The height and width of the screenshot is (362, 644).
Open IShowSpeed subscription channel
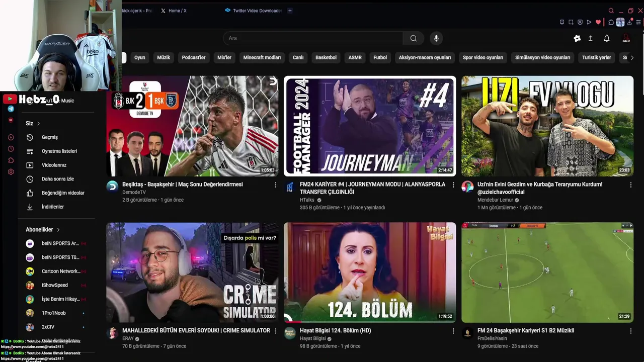(56, 285)
